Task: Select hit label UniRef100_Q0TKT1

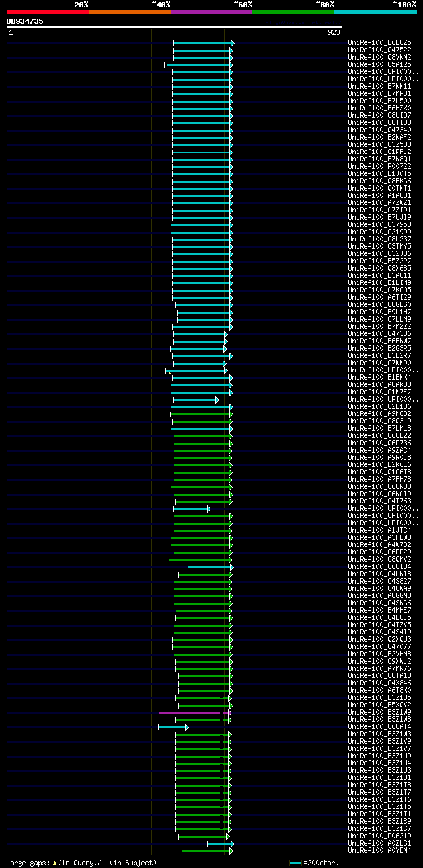Action: tap(381, 188)
